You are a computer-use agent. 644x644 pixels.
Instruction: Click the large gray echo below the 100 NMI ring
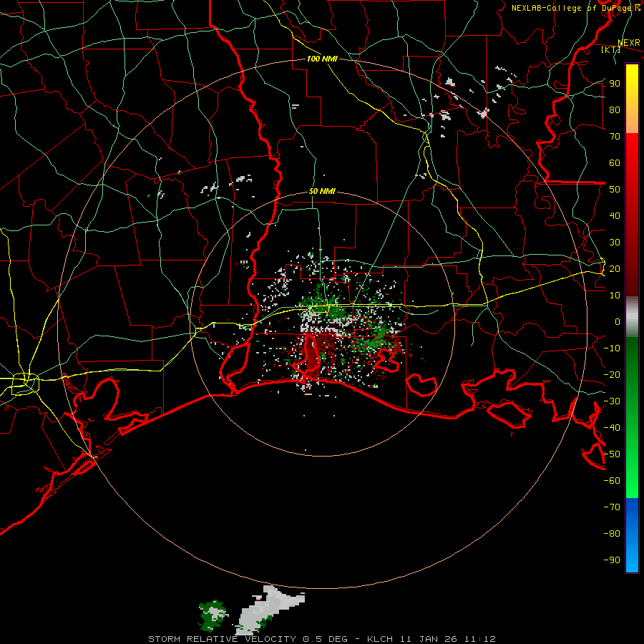click(271, 610)
